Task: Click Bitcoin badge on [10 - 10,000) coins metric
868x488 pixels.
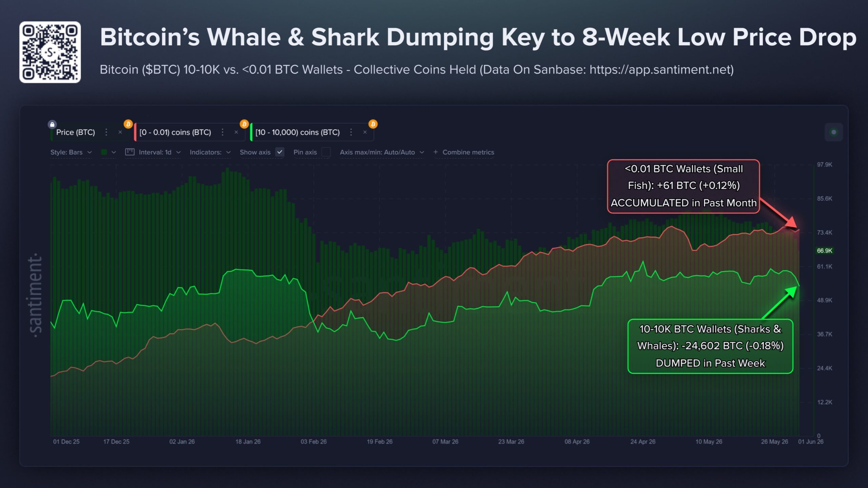Action: 373,124
